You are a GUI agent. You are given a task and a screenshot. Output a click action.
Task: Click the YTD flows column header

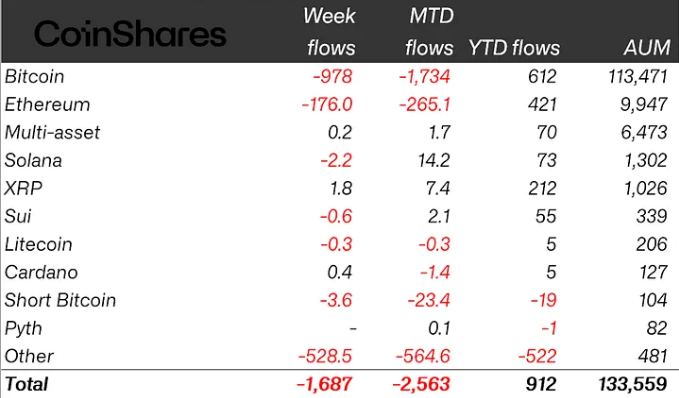514,48
